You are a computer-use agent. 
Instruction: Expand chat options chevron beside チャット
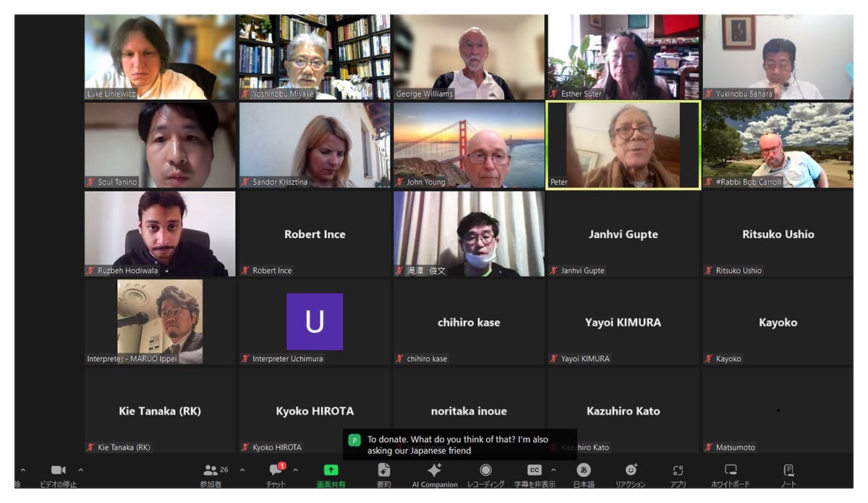point(295,470)
